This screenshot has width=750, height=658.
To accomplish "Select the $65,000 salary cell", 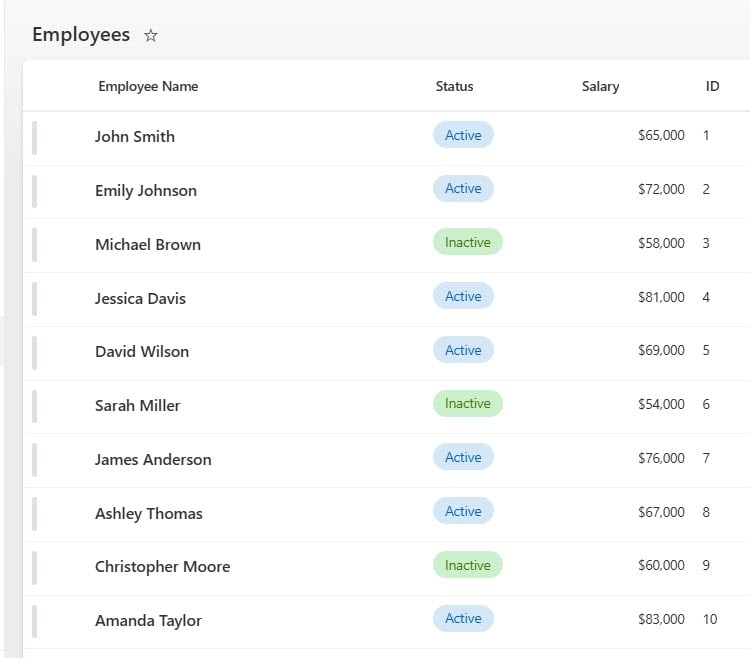I will pos(661,135).
